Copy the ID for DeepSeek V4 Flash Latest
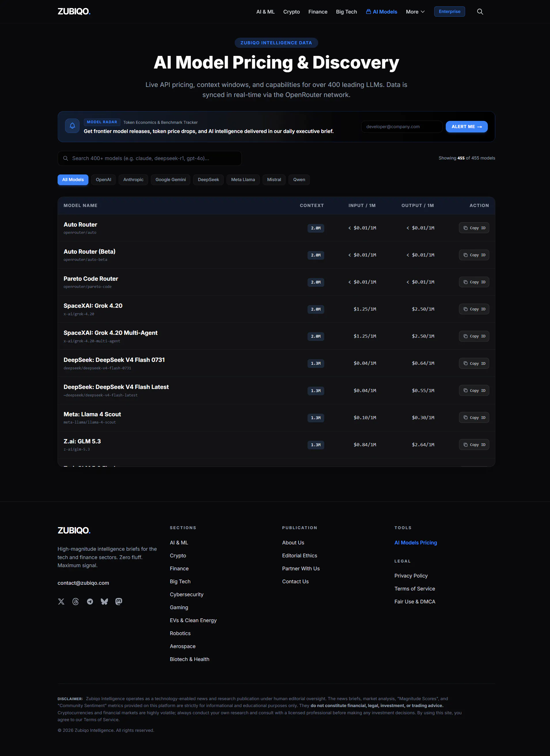The width and height of the screenshot is (550, 756). [474, 390]
